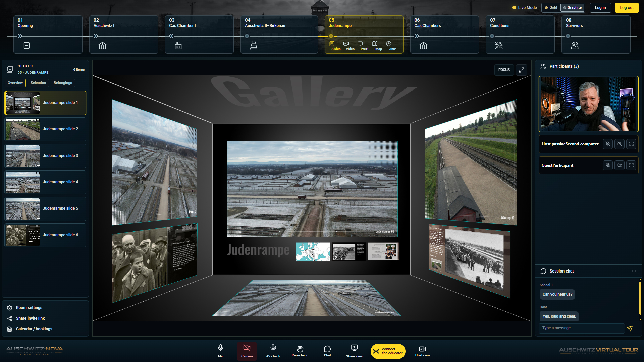Open chapter 06 Gas Chambers
The height and width of the screenshot is (362, 644).
(444, 34)
